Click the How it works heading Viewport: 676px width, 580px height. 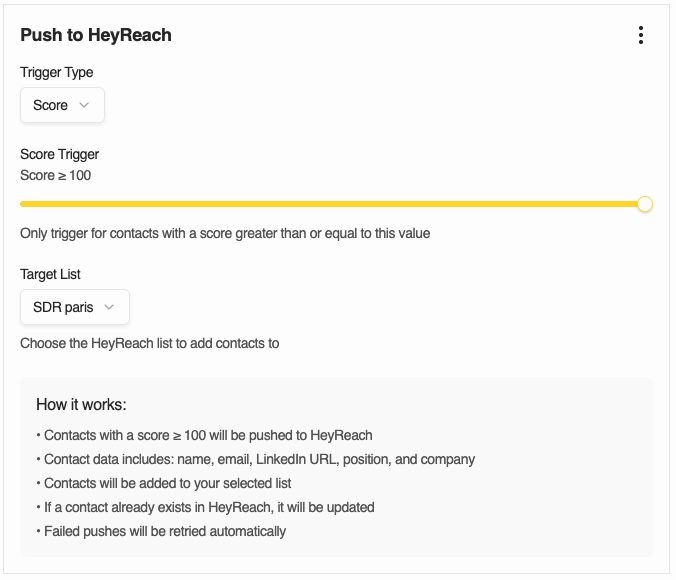tap(81, 404)
